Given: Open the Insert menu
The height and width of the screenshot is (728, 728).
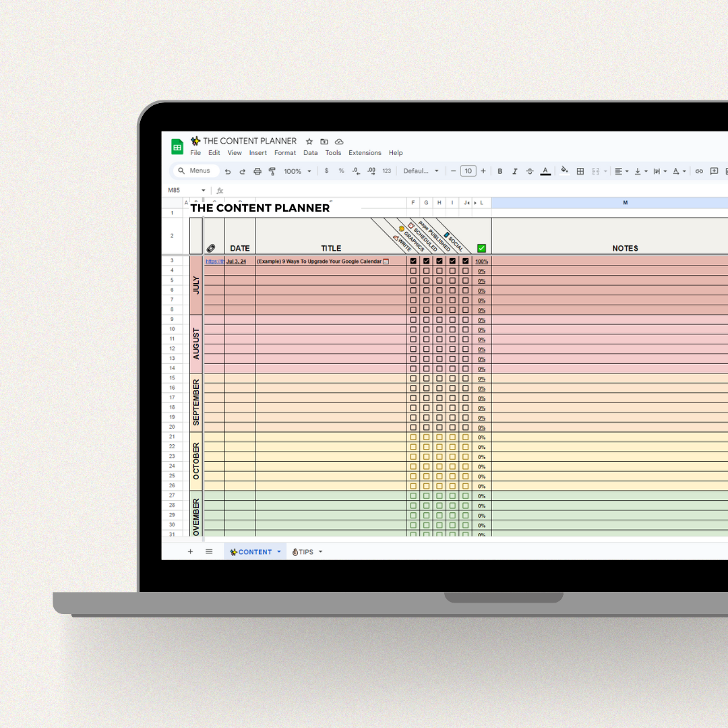Looking at the screenshot, I should click(257, 153).
